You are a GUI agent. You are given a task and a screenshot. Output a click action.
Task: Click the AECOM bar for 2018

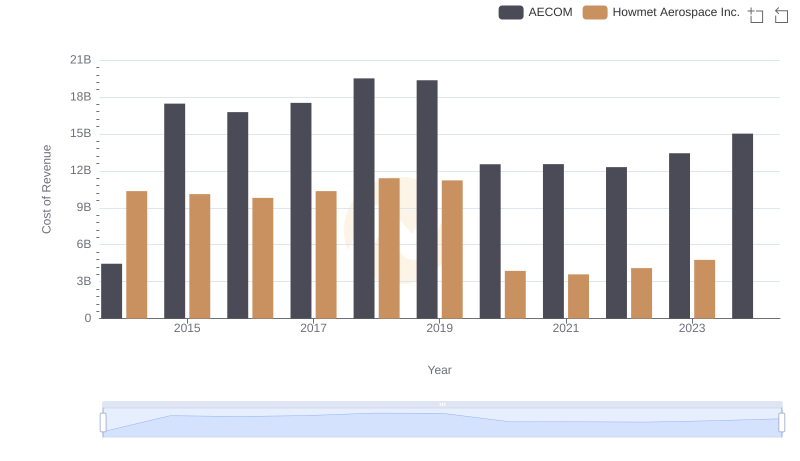364,198
